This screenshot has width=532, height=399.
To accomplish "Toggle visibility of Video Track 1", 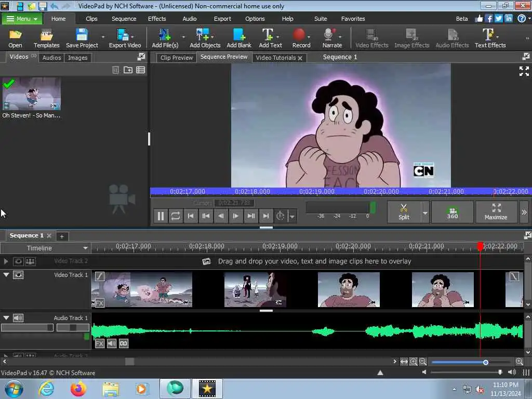I will coord(18,275).
